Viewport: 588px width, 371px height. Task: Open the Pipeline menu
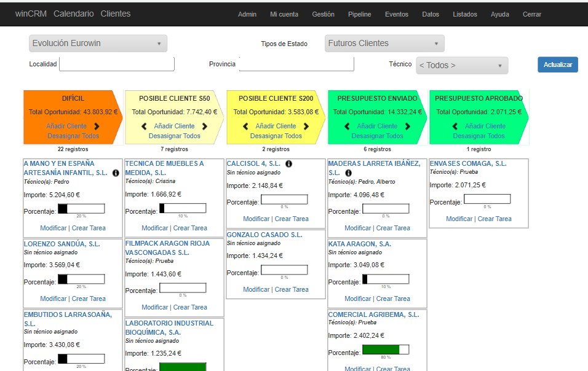tap(360, 14)
